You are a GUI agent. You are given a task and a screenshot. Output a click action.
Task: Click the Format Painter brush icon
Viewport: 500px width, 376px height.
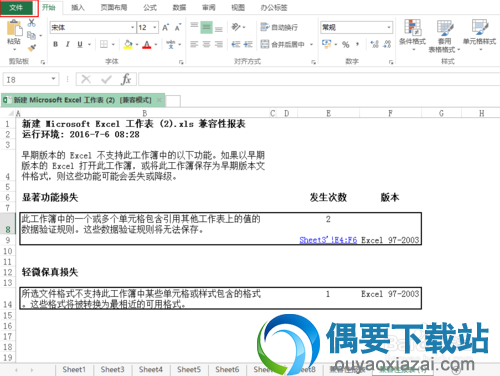[31, 48]
